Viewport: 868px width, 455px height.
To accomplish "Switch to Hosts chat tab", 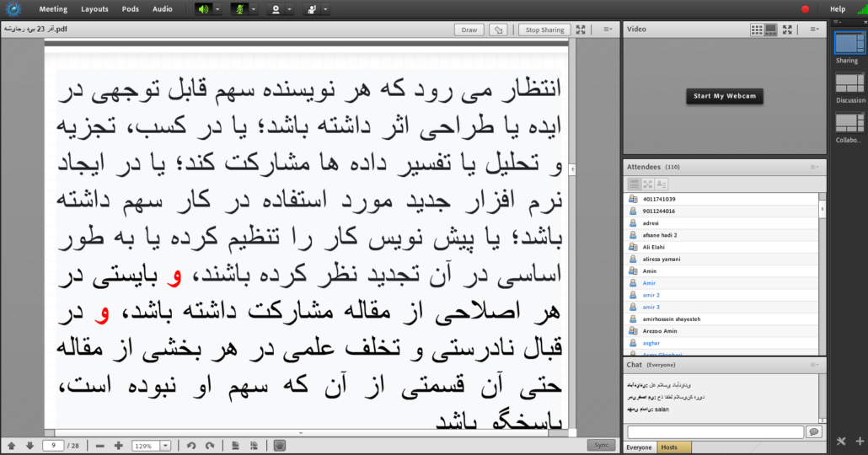I will pyautogui.click(x=673, y=447).
